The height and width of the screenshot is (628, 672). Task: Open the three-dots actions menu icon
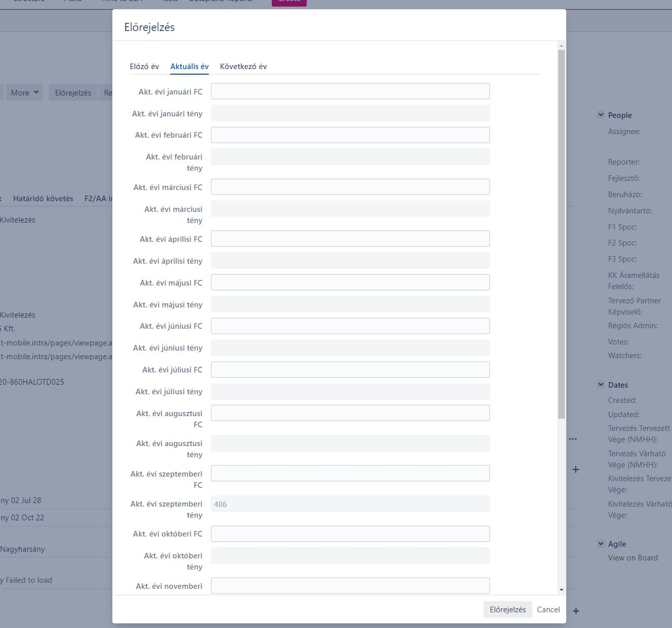pyautogui.click(x=573, y=439)
